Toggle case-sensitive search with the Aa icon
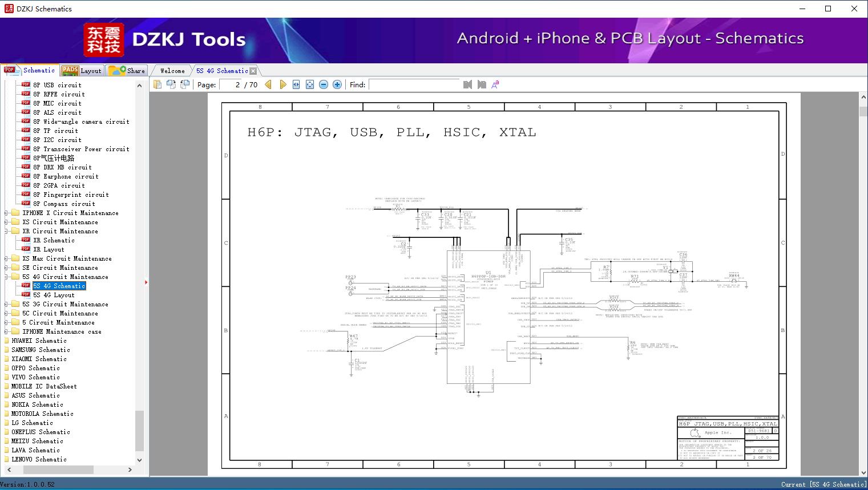This screenshot has height=490, width=868. [x=494, y=84]
